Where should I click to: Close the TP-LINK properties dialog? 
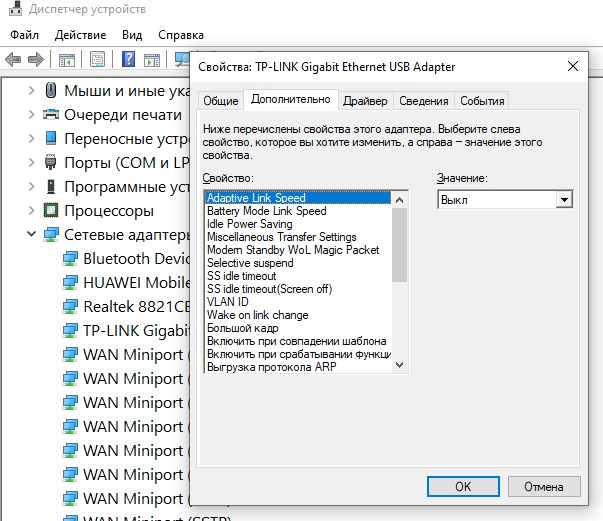tap(573, 66)
